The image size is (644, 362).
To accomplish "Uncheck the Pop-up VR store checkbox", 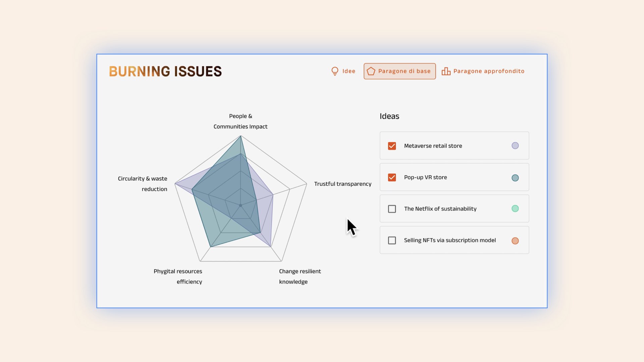I will [392, 177].
